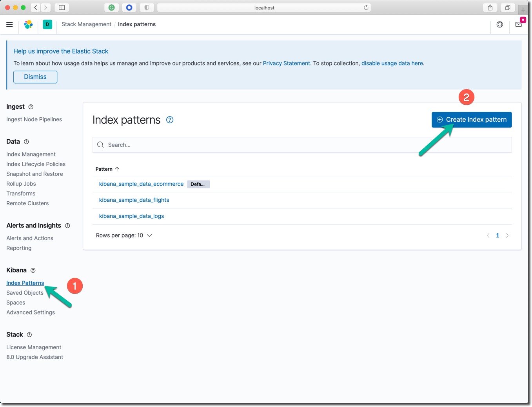This screenshot has width=532, height=407.
Task: Open Transforms page
Action: click(x=21, y=193)
